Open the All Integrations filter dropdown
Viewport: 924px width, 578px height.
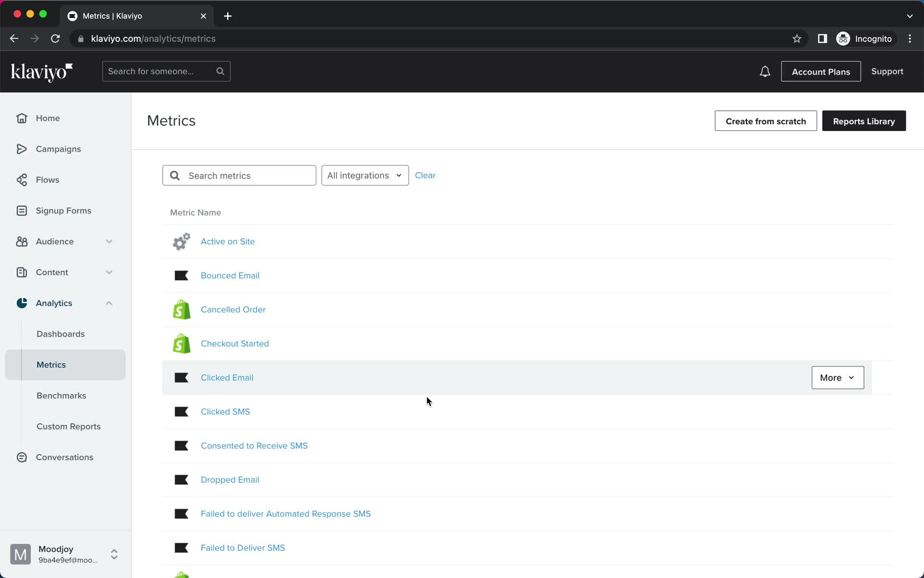[364, 175]
